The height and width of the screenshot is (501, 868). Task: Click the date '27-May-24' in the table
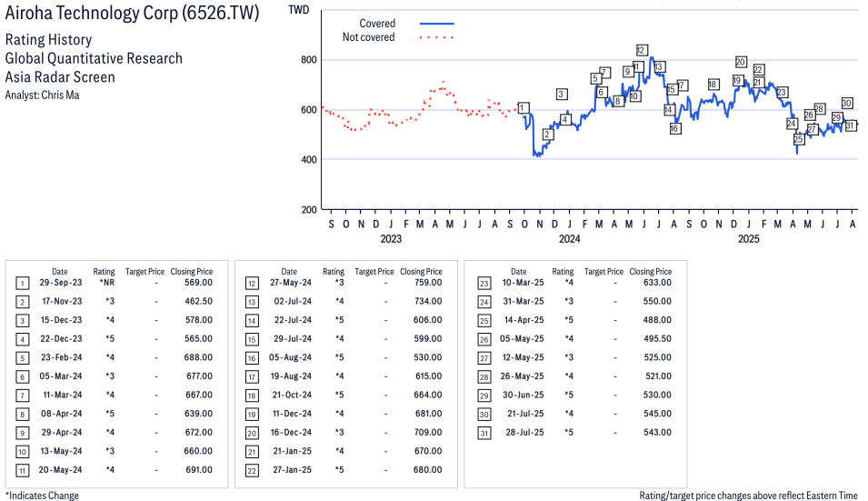tap(291, 283)
